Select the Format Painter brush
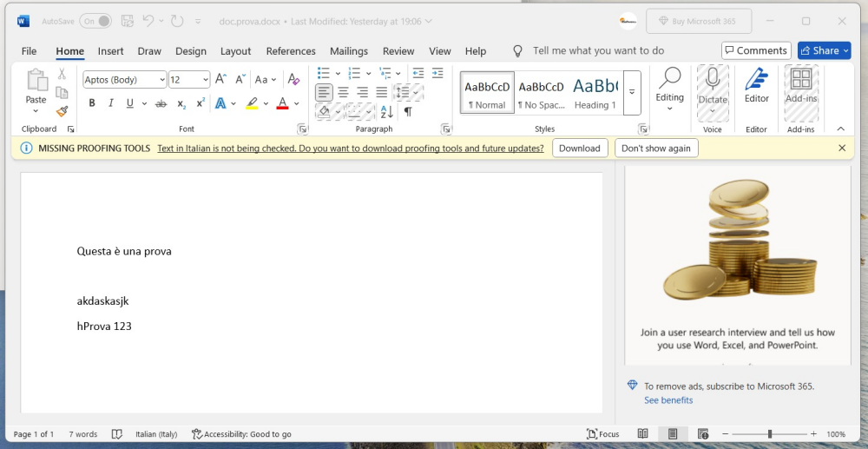Viewport: 868px width, 449px height. click(x=62, y=111)
